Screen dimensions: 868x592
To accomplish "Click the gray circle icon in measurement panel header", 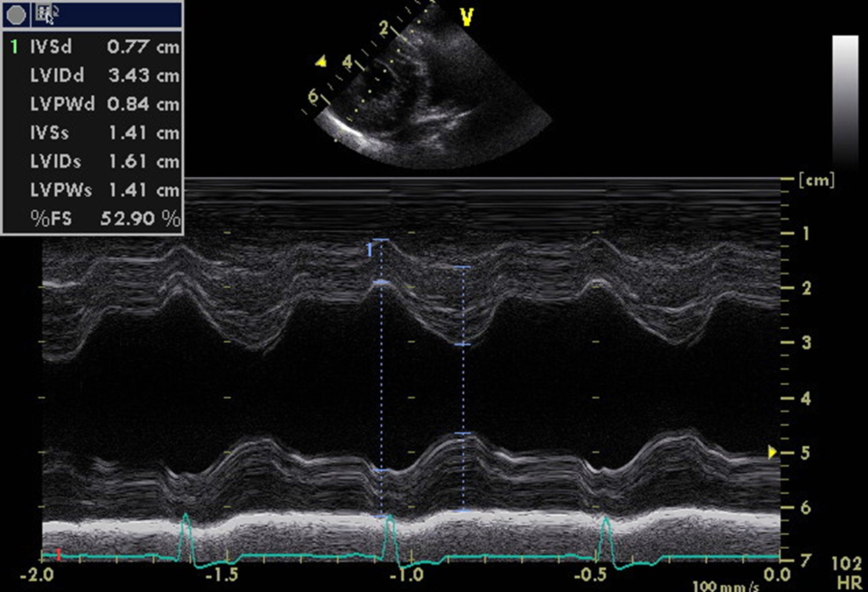I will tap(18, 13).
